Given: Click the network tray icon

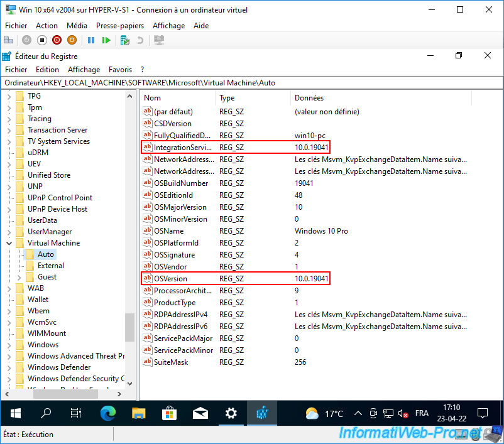Looking at the screenshot, I should [x=388, y=413].
